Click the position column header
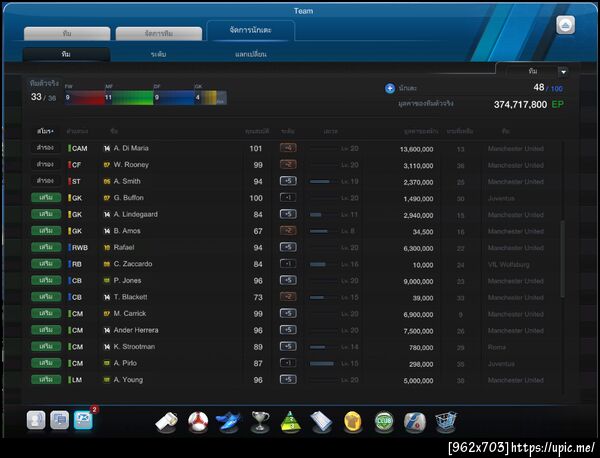 (x=77, y=131)
